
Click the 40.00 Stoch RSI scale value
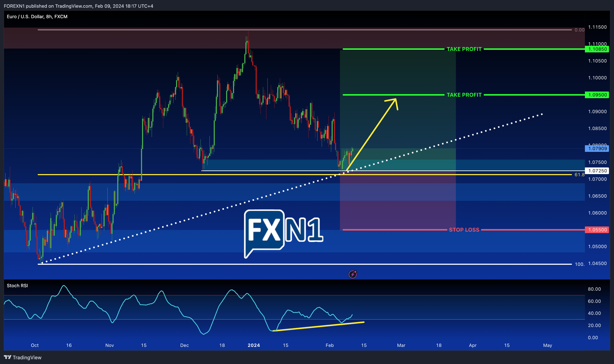[x=594, y=313]
